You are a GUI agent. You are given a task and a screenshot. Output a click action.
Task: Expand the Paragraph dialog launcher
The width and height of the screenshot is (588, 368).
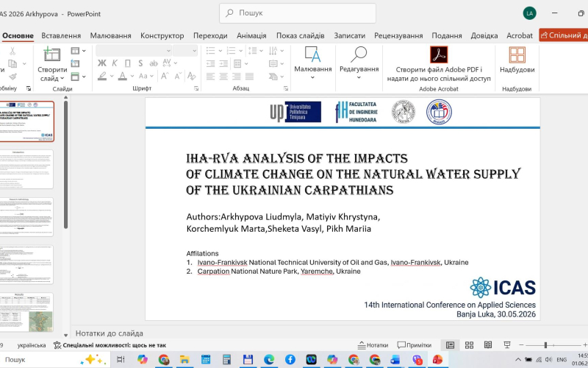(286, 88)
